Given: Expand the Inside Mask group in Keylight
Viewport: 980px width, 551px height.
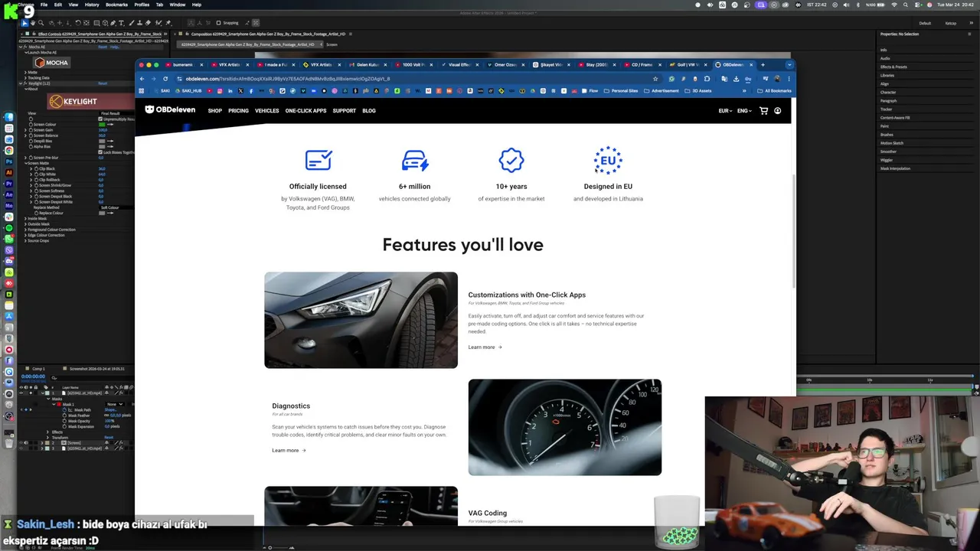Looking at the screenshot, I should pyautogui.click(x=25, y=219).
